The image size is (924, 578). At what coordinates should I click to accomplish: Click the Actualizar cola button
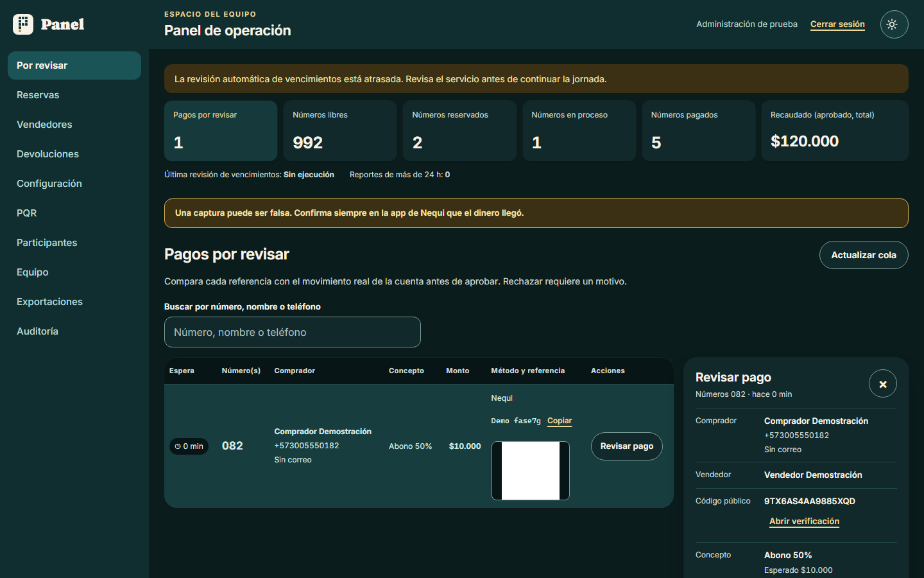[x=864, y=255]
